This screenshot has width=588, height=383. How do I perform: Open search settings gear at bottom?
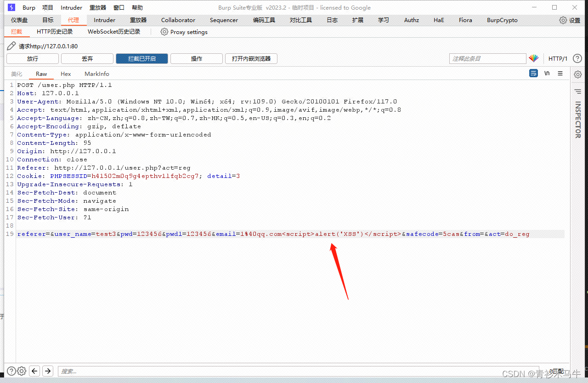click(22, 371)
